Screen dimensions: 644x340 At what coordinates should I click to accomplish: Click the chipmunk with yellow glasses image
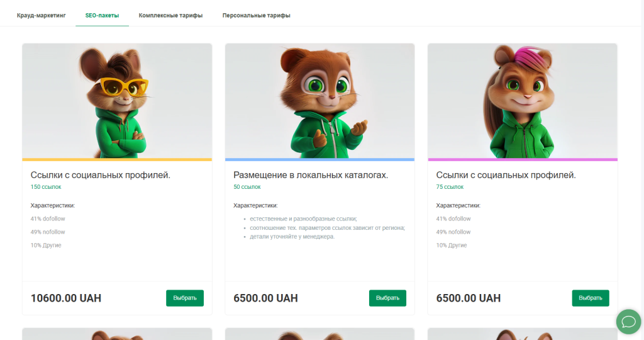[x=117, y=101]
